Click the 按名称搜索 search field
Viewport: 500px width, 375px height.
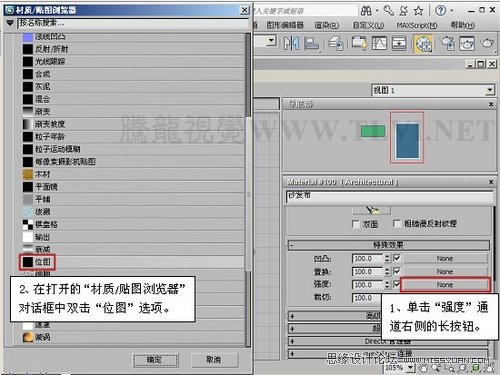coord(133,23)
